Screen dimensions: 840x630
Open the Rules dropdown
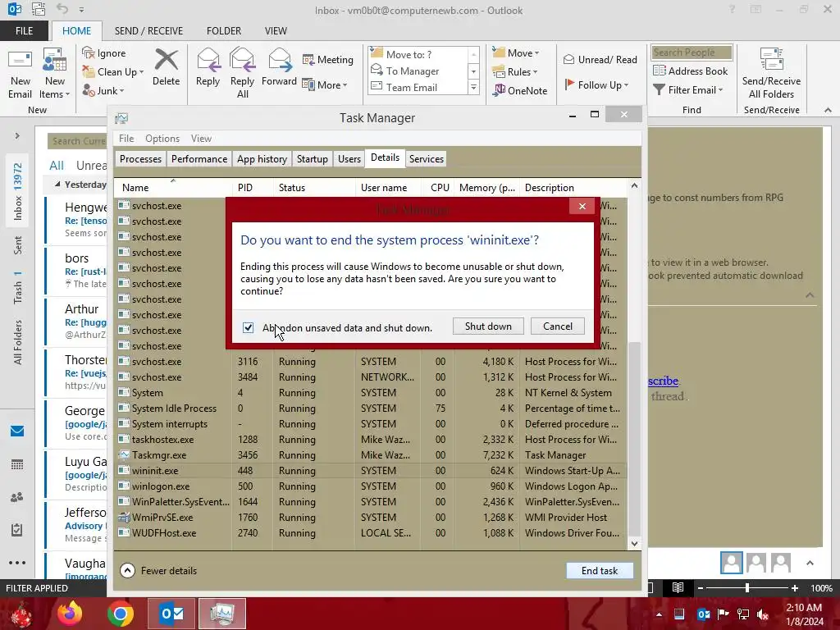pos(515,72)
